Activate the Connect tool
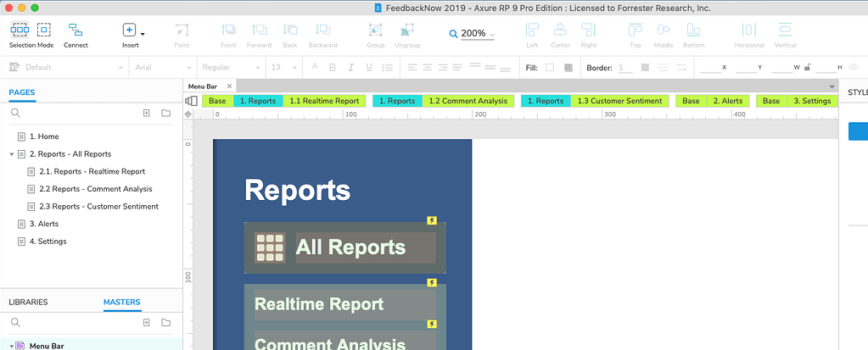This screenshot has height=350, width=868. click(x=76, y=30)
